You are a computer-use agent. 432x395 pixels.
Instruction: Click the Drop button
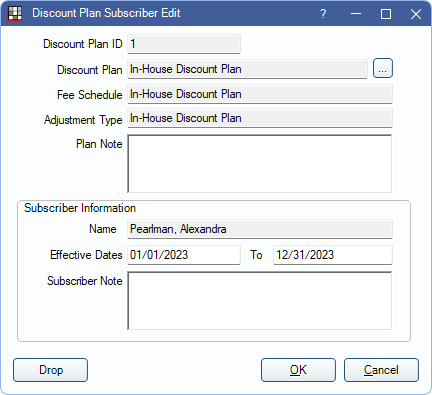pos(51,370)
